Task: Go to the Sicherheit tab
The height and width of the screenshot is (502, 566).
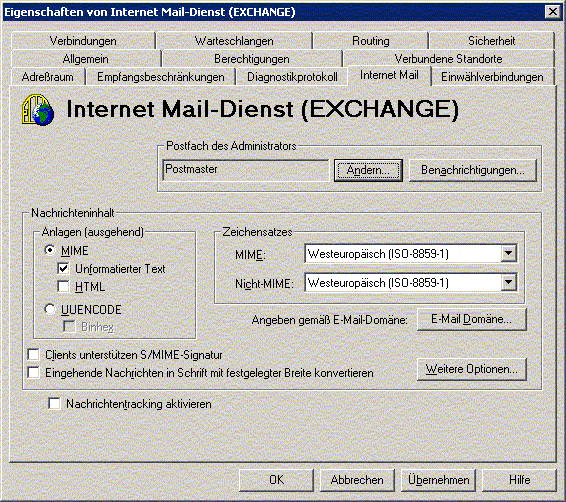Action: [491, 41]
